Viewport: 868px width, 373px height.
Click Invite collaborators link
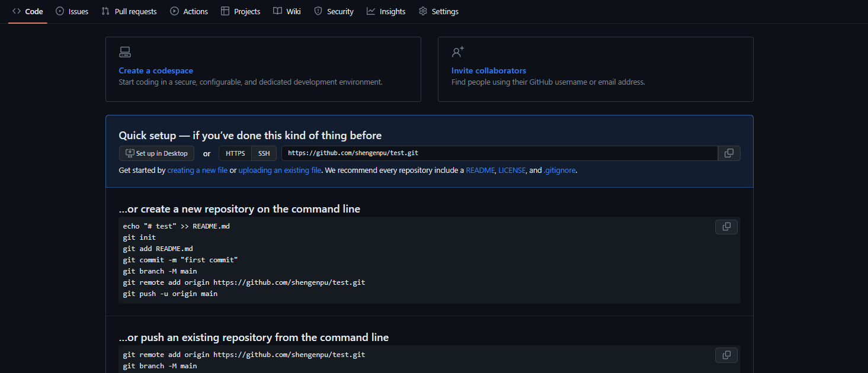(x=489, y=70)
